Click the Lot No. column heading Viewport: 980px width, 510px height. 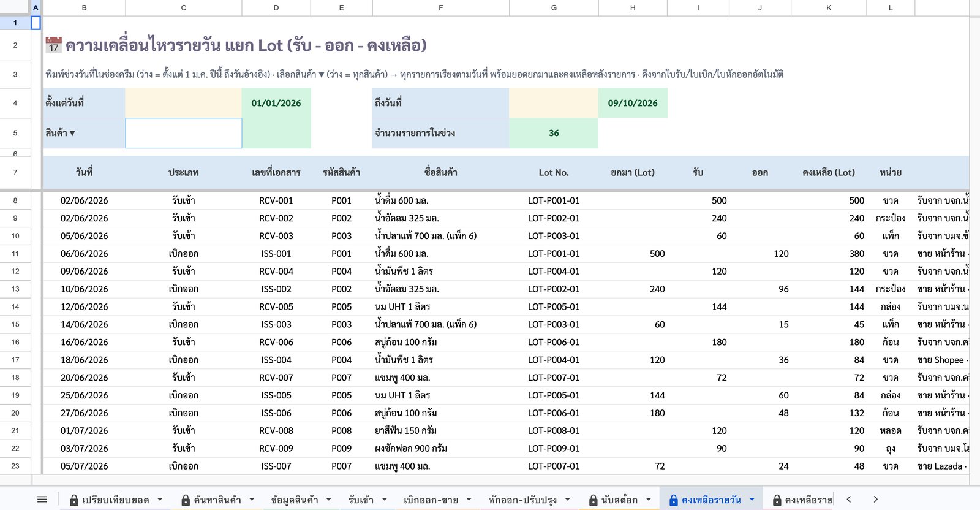tap(554, 173)
